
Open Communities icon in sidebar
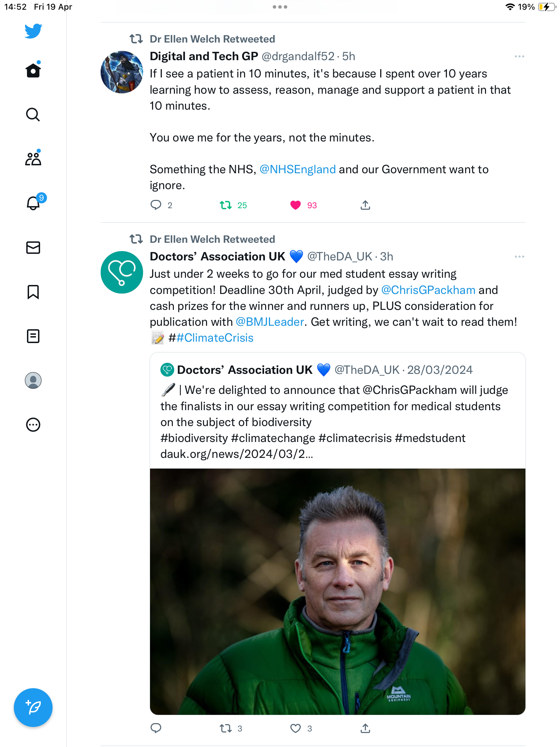coord(33,158)
